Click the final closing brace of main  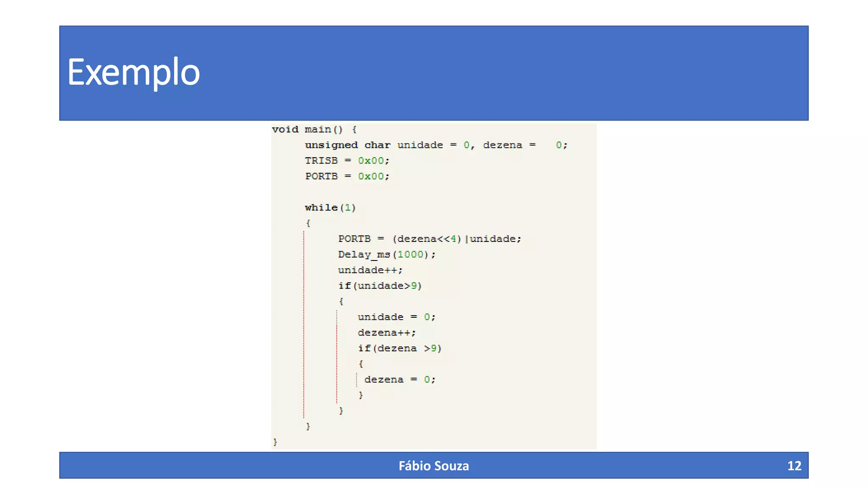click(275, 442)
